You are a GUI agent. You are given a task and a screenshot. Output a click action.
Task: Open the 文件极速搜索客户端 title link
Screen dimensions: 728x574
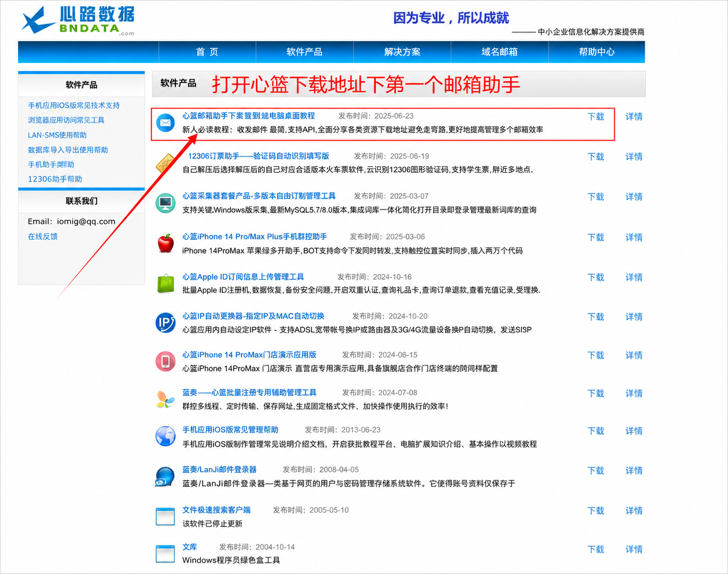pos(217,510)
